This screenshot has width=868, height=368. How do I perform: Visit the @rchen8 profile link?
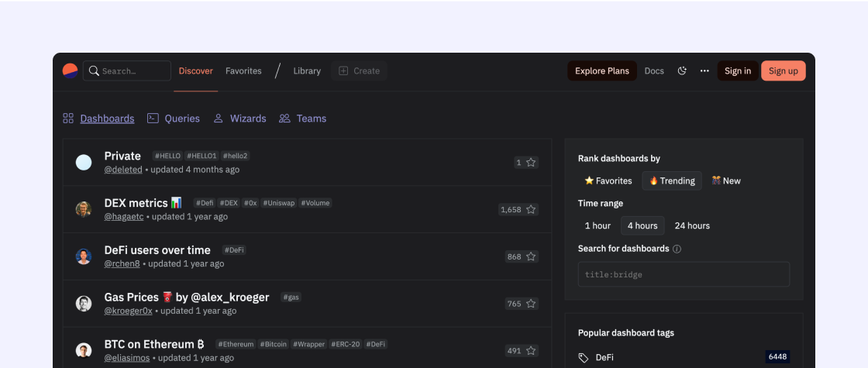[122, 264]
